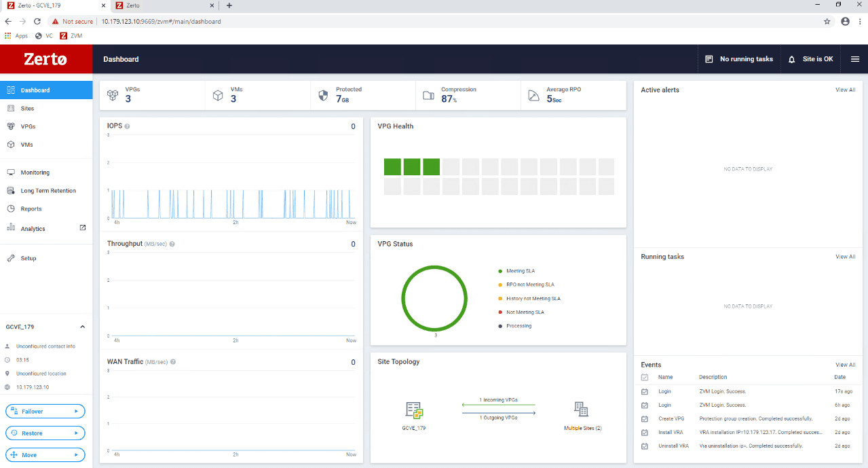Toggle the Install VRA event checkbox
This screenshot has width=868, height=468.
tap(645, 432)
